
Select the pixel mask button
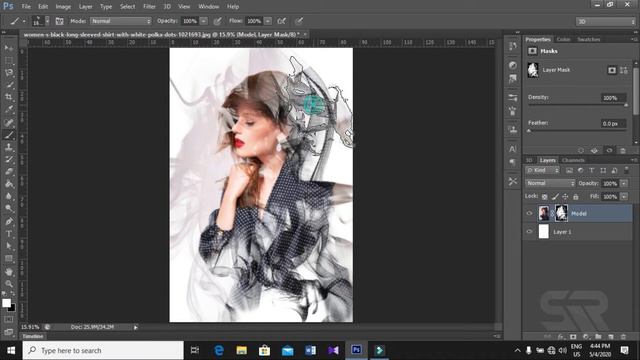611,70
